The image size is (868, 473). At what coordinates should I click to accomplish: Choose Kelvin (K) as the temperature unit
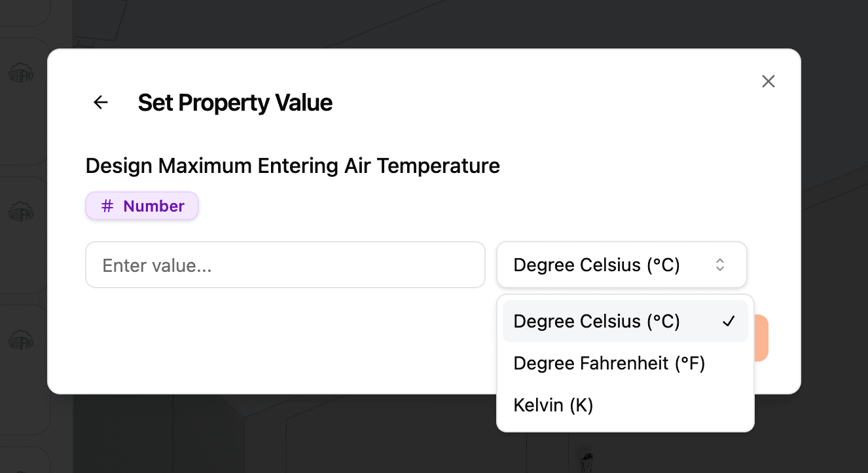pos(553,405)
